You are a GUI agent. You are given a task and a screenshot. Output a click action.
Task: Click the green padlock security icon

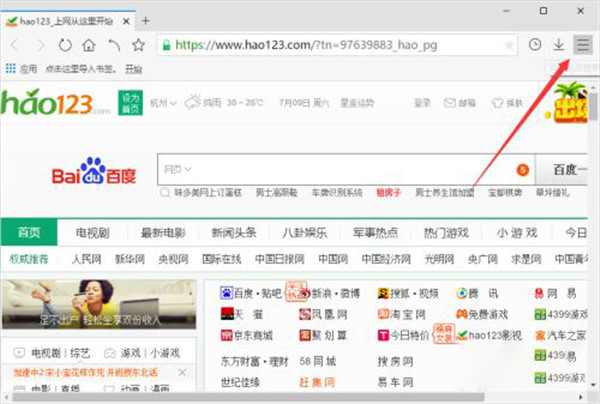[166, 45]
